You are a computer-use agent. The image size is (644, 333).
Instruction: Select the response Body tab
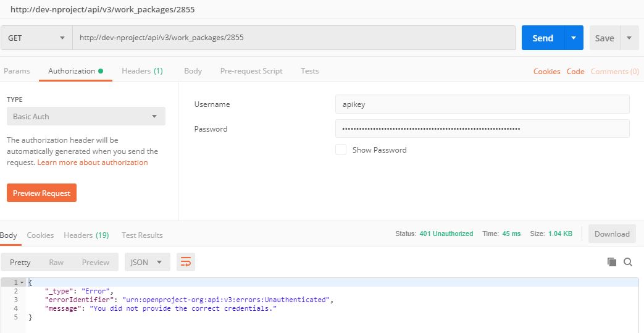click(9, 235)
